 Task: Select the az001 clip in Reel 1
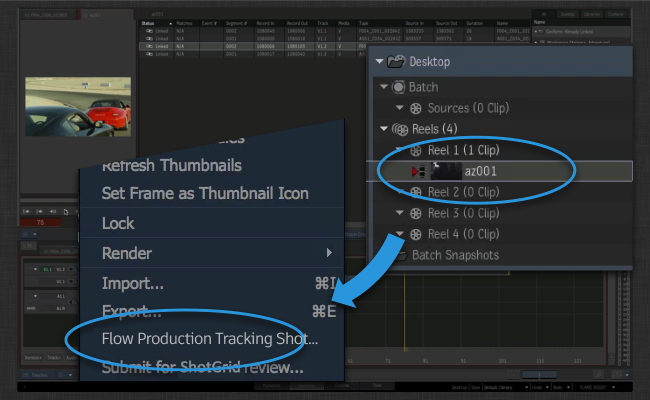[x=500, y=171]
